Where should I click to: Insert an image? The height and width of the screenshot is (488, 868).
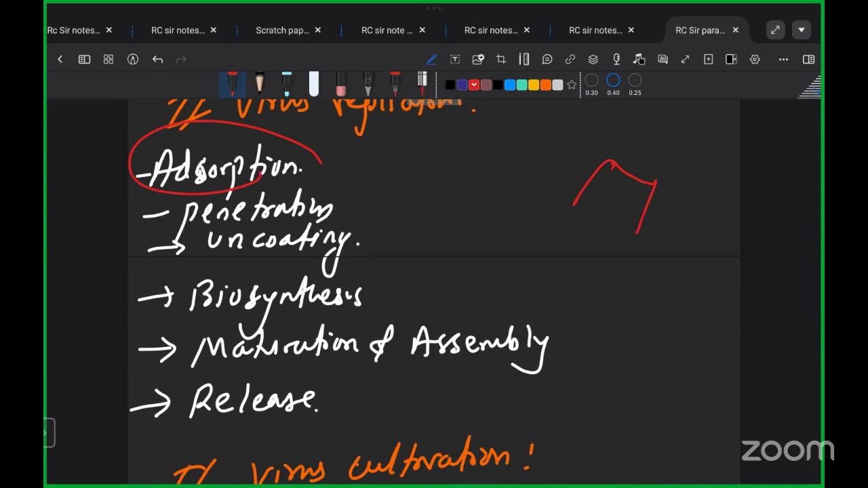click(x=478, y=60)
